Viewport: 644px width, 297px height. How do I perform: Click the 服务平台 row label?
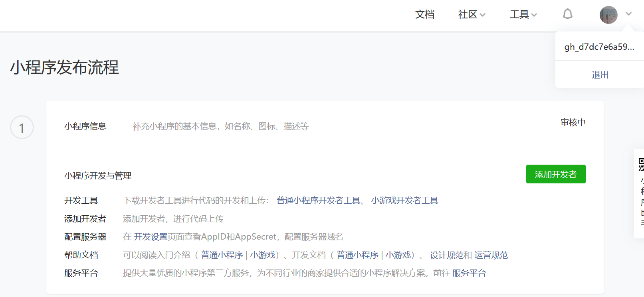coord(81,273)
